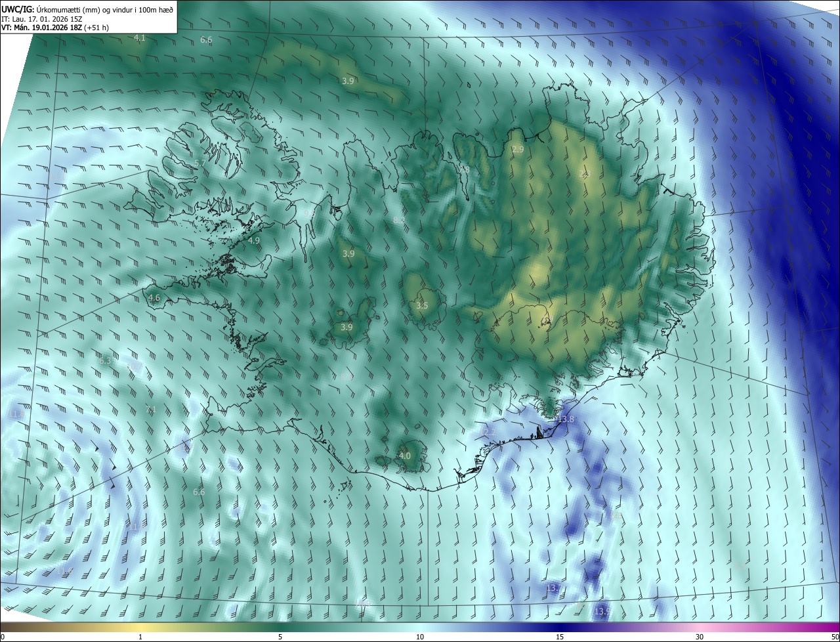
Task: Click the 6.3 value label
Action: [x=105, y=361]
